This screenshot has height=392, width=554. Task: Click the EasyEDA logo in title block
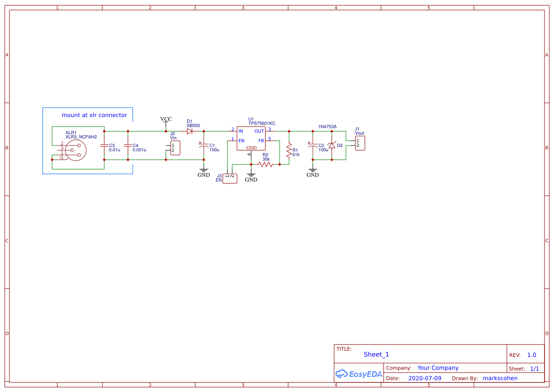tap(359, 374)
